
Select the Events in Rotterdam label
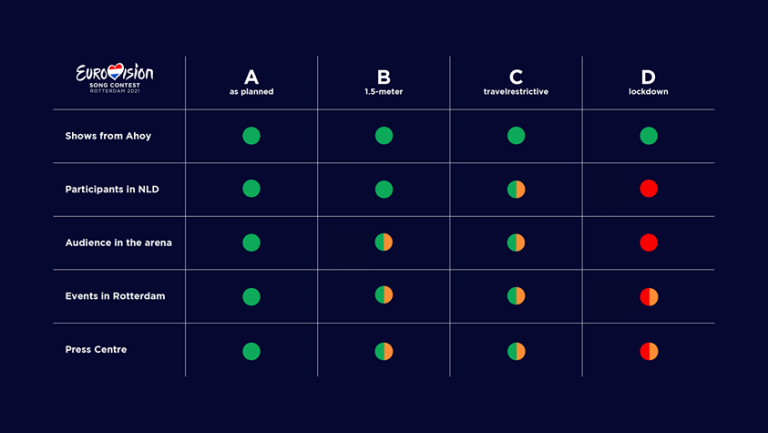[115, 296]
